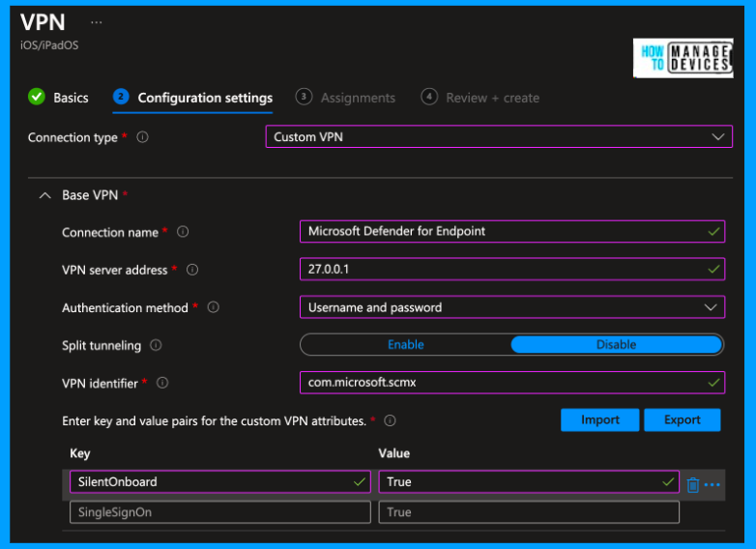Click the Value column header
This screenshot has height=549, width=756.
point(393,453)
